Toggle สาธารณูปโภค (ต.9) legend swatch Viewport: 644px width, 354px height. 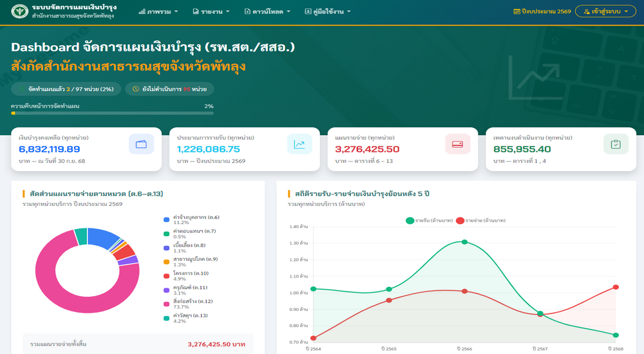[166, 262]
